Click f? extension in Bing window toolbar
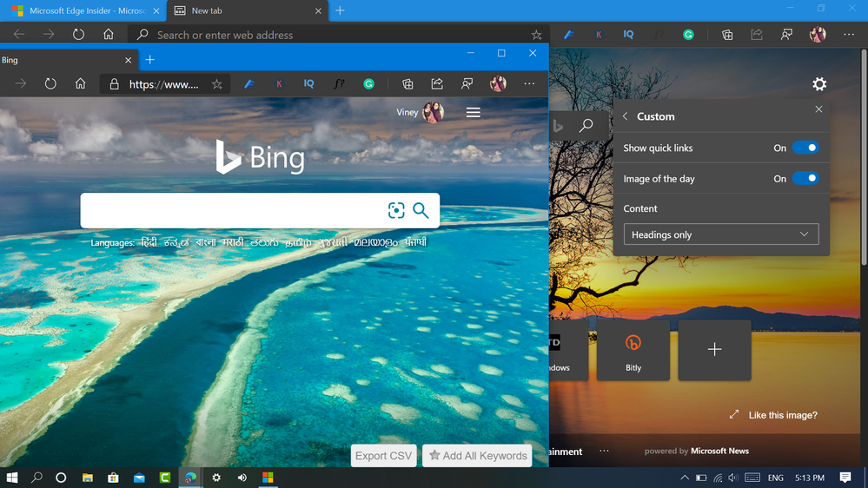 339,83
